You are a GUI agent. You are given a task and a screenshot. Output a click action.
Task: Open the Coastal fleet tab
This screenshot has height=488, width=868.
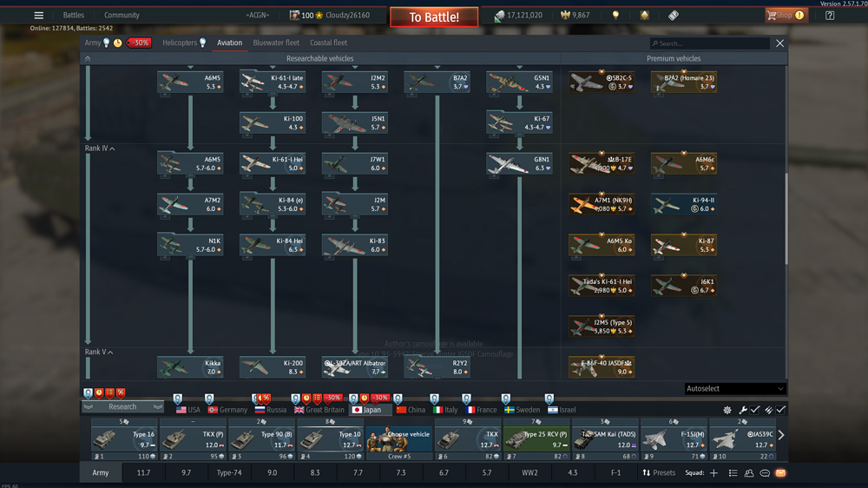[328, 43]
